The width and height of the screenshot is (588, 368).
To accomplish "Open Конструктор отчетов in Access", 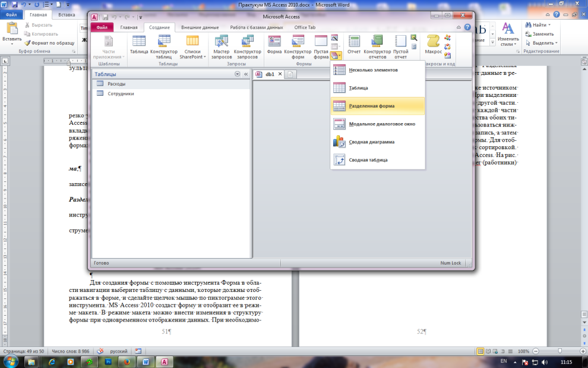I will pos(377,47).
